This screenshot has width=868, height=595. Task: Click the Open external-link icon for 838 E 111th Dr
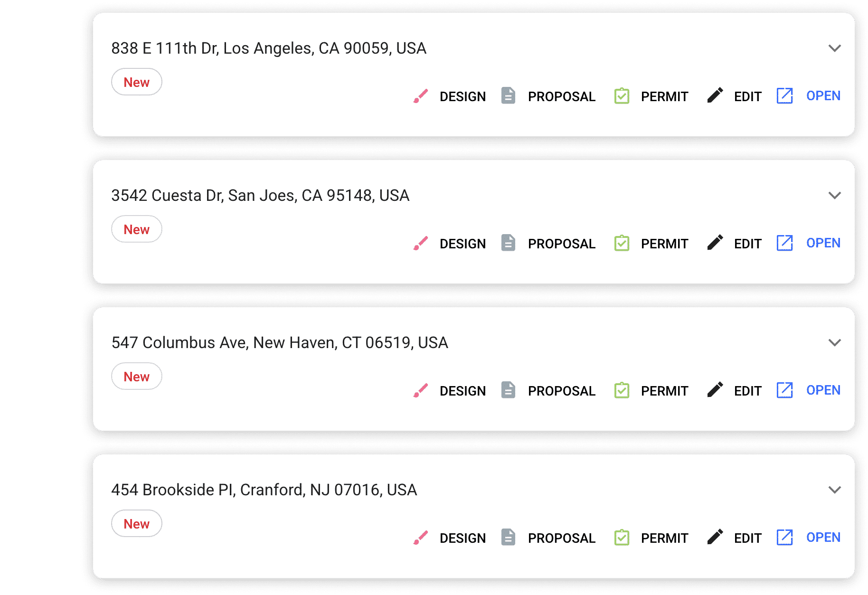785,95
